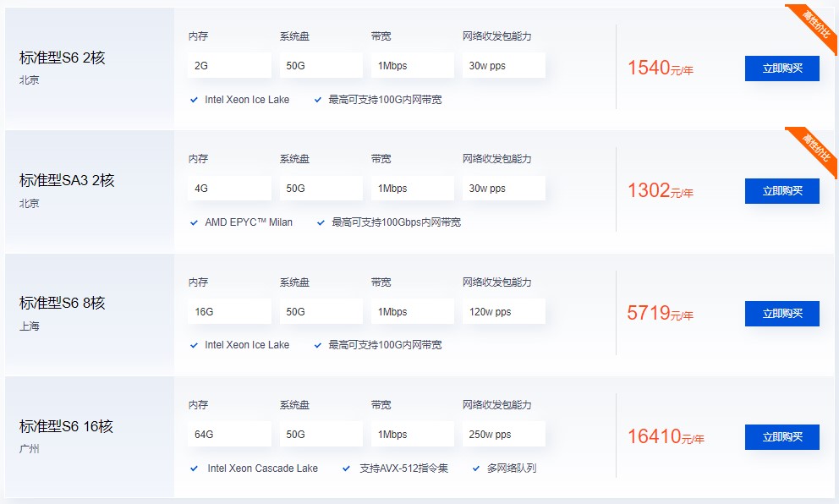This screenshot has height=504, width=839.
Task: Click 50G system disk field in SA3 2核 row
Action: point(321,188)
